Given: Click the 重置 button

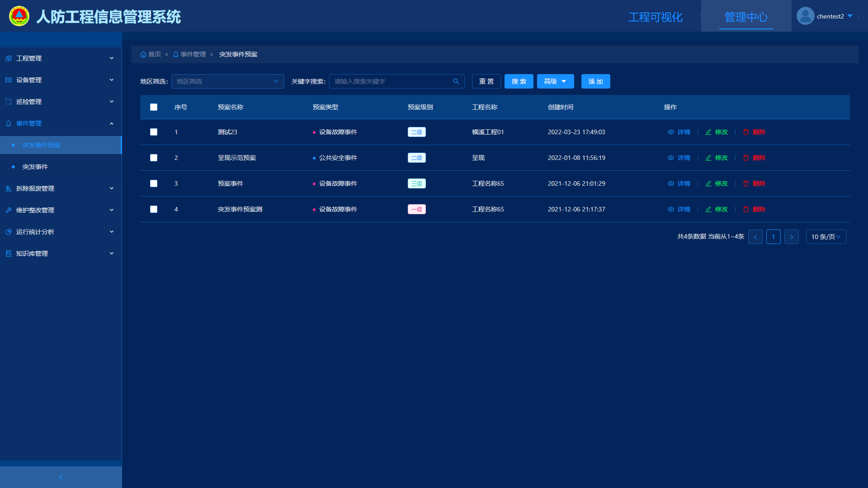Looking at the screenshot, I should [486, 81].
